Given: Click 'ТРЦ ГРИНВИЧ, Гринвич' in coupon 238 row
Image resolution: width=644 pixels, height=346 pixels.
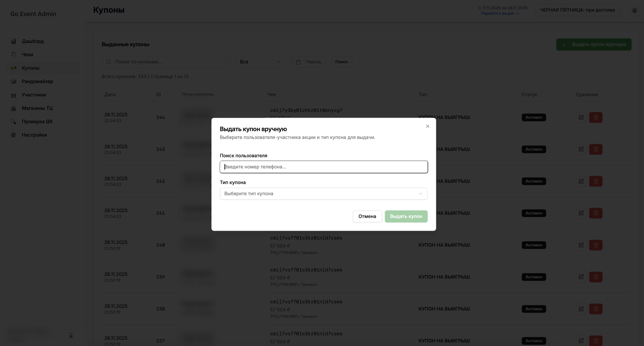Looking at the screenshot, I should point(293,317).
